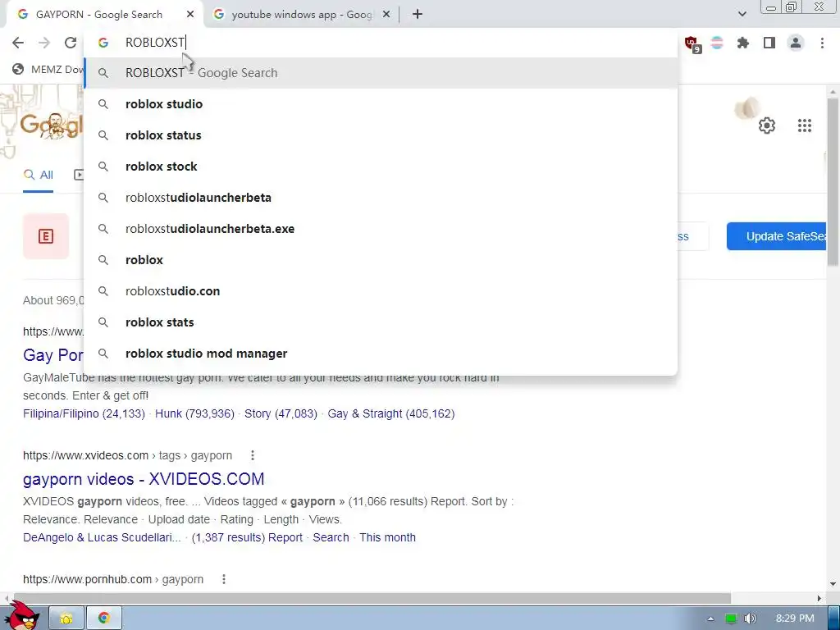The height and width of the screenshot is (630, 840).
Task: Open the uBlock Origin extension icon
Action: coord(692,44)
